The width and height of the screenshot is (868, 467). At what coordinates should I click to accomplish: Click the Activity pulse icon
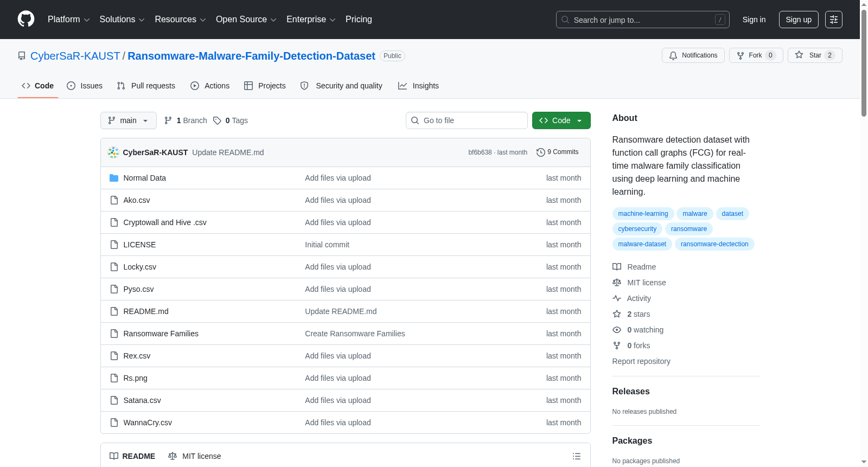pos(617,298)
